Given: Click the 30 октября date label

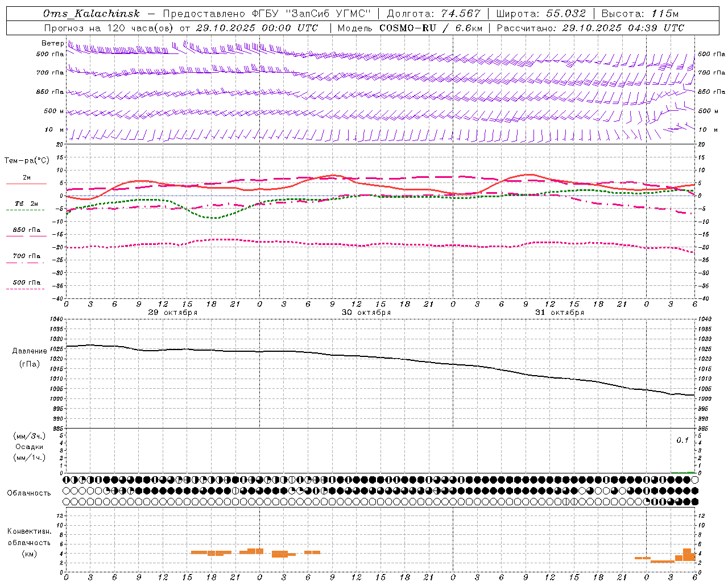Looking at the screenshot, I should point(366,313).
